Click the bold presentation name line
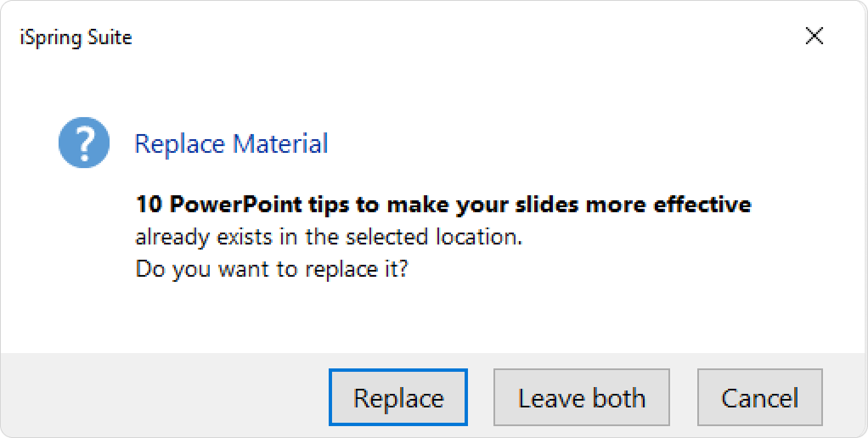 coord(443,204)
